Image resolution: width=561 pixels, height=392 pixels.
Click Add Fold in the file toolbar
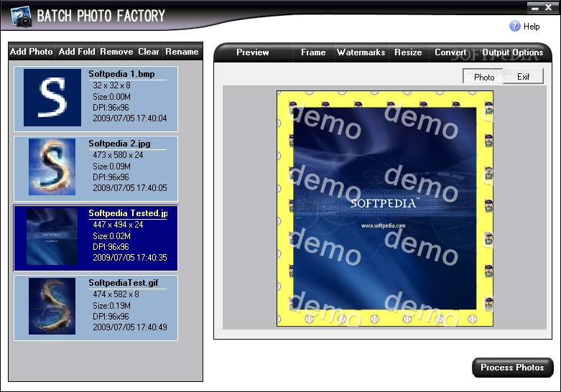(77, 52)
